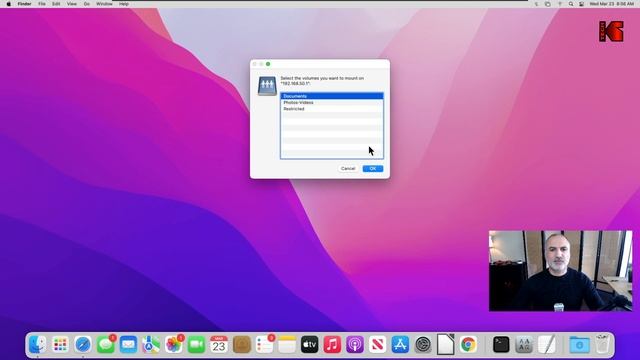Open Finder from the Dock

38,344
